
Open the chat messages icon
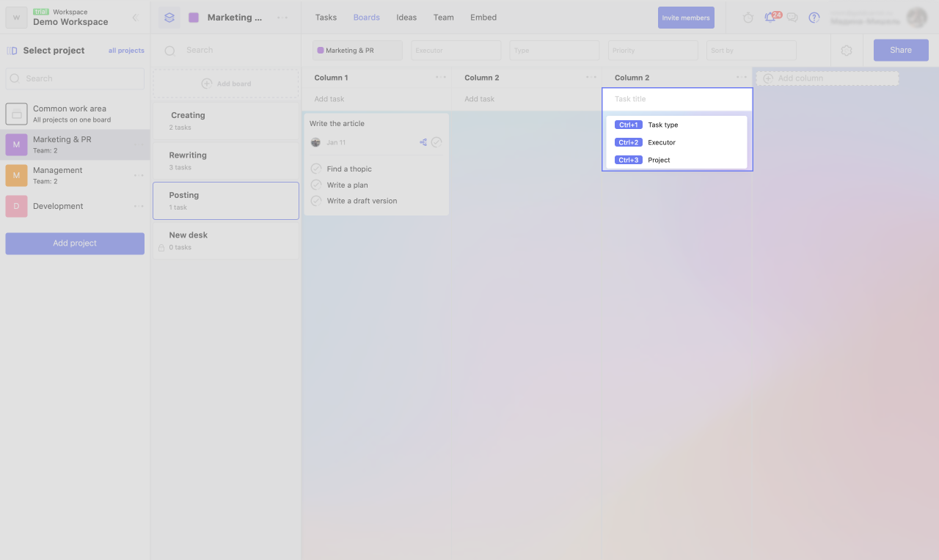pos(792,18)
